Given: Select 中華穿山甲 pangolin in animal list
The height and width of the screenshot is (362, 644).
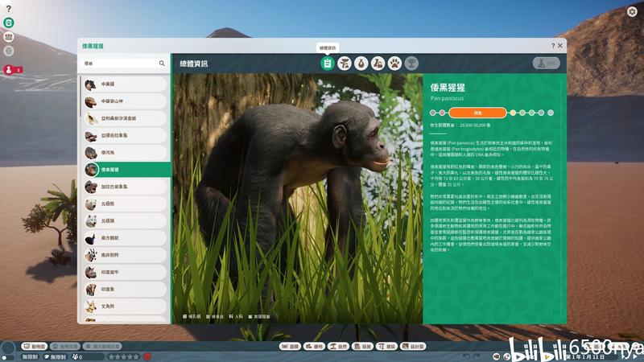Looking at the screenshot, I should [x=126, y=101].
